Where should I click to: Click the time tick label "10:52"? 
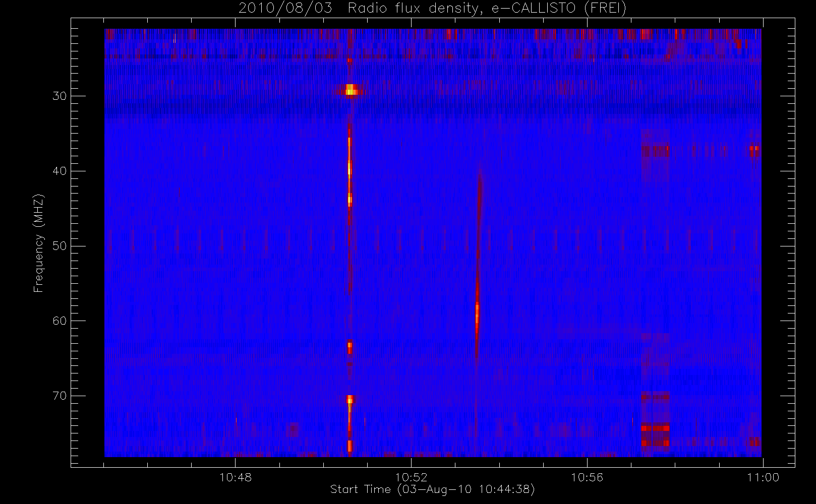tap(411, 477)
